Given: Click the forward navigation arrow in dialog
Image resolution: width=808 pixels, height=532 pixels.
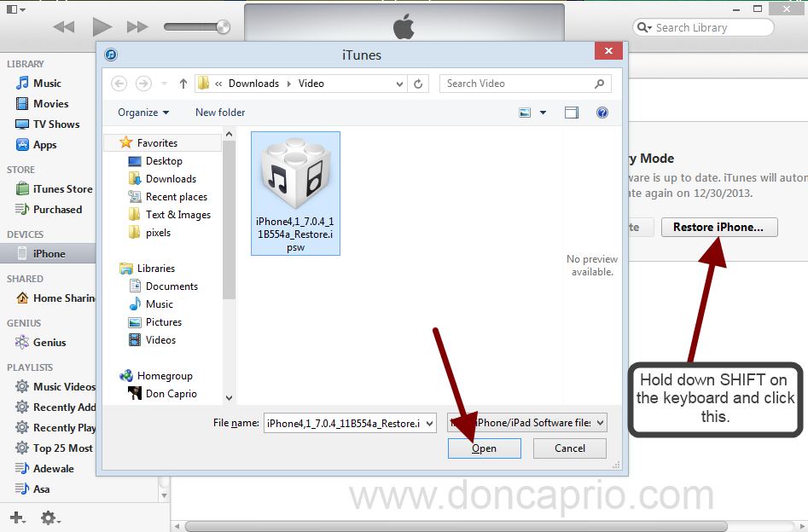Looking at the screenshot, I should [x=143, y=84].
